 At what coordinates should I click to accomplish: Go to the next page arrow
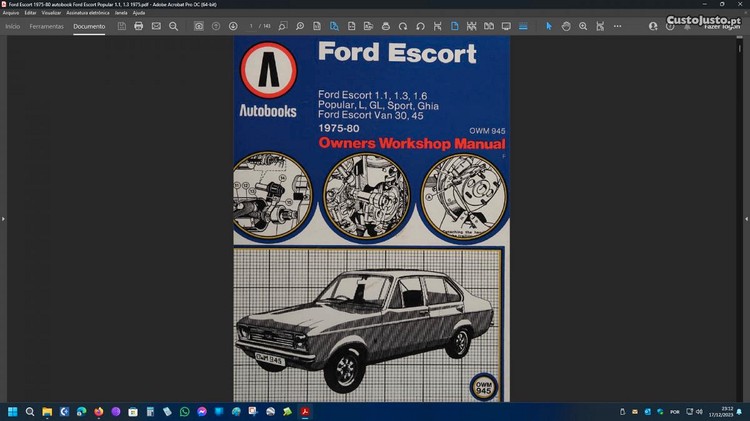[233, 26]
